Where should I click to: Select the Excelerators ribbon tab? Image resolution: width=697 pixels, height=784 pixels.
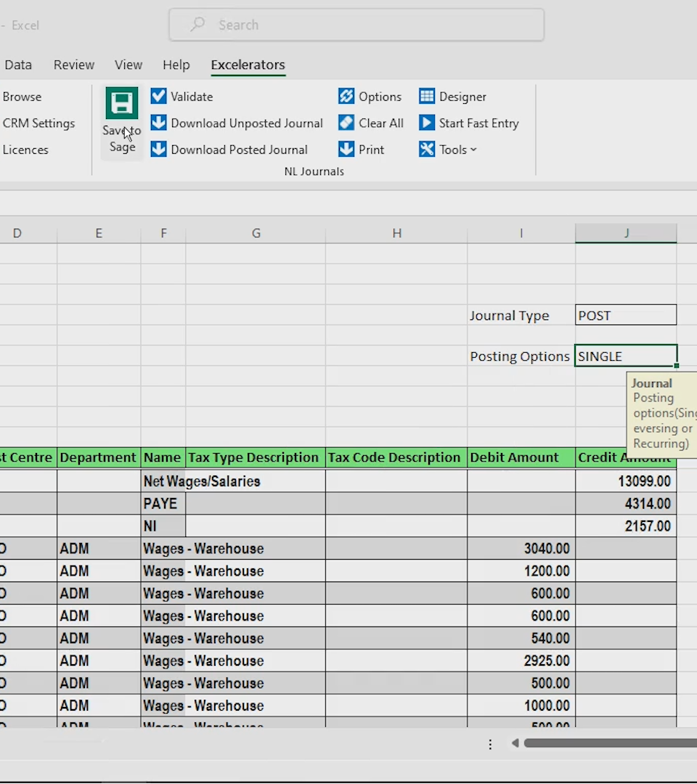pyautogui.click(x=248, y=65)
